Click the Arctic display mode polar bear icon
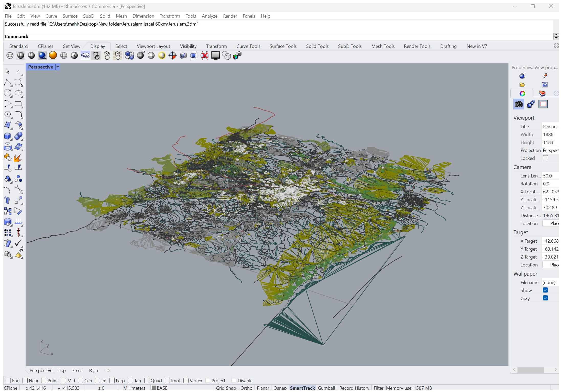The image size is (561, 392). 85,55
